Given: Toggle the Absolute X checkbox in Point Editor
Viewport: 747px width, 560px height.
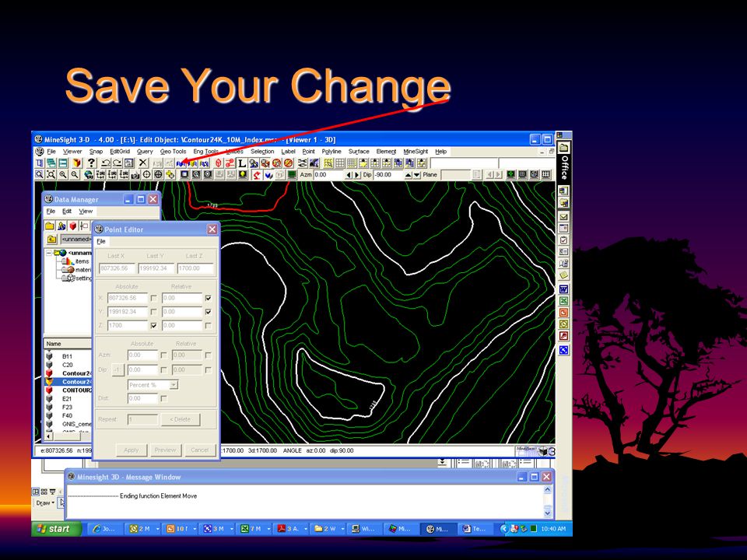Looking at the screenshot, I should click(x=153, y=298).
